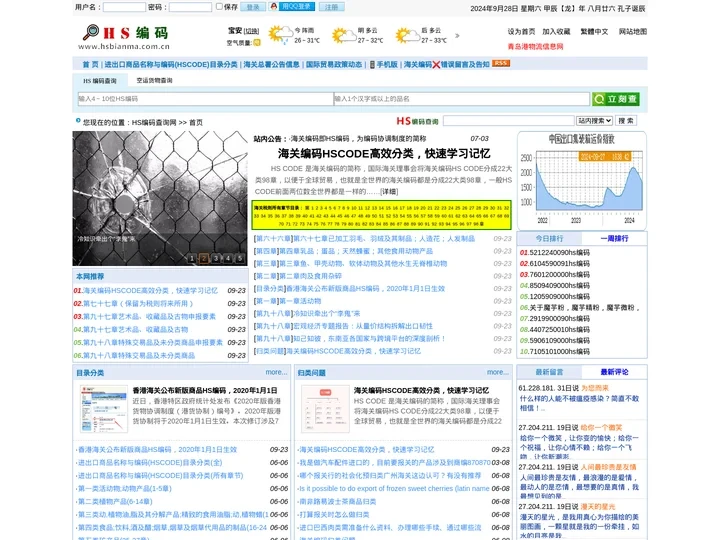
Task: Switch to 空运货物查询 tab
Action: (154, 80)
